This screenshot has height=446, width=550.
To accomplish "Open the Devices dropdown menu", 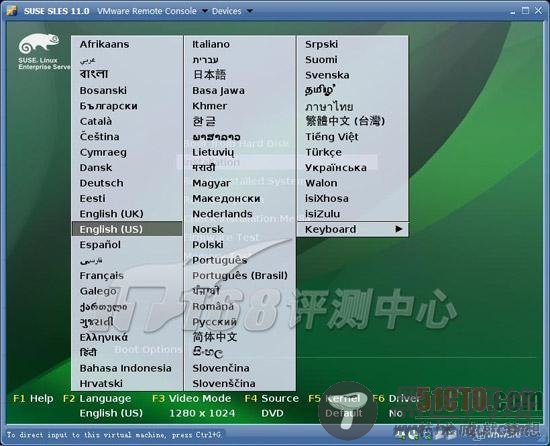I will (232, 11).
